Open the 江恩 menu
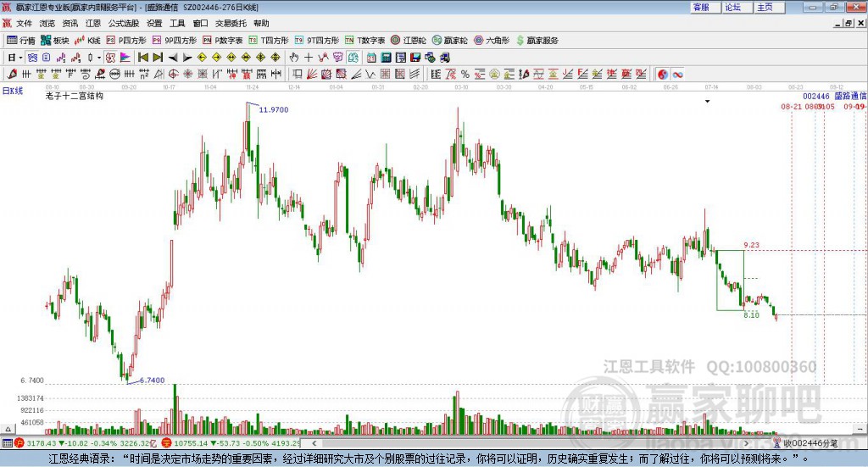 tap(93, 23)
